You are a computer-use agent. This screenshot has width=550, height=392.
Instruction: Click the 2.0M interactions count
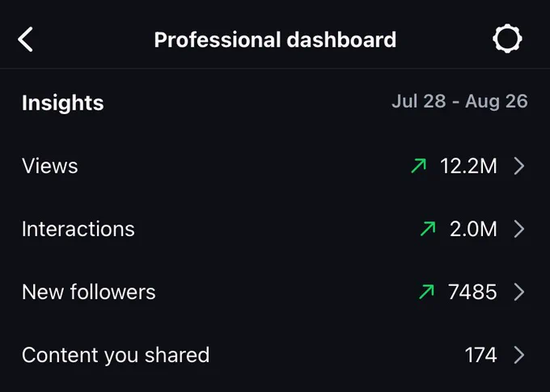[473, 229]
